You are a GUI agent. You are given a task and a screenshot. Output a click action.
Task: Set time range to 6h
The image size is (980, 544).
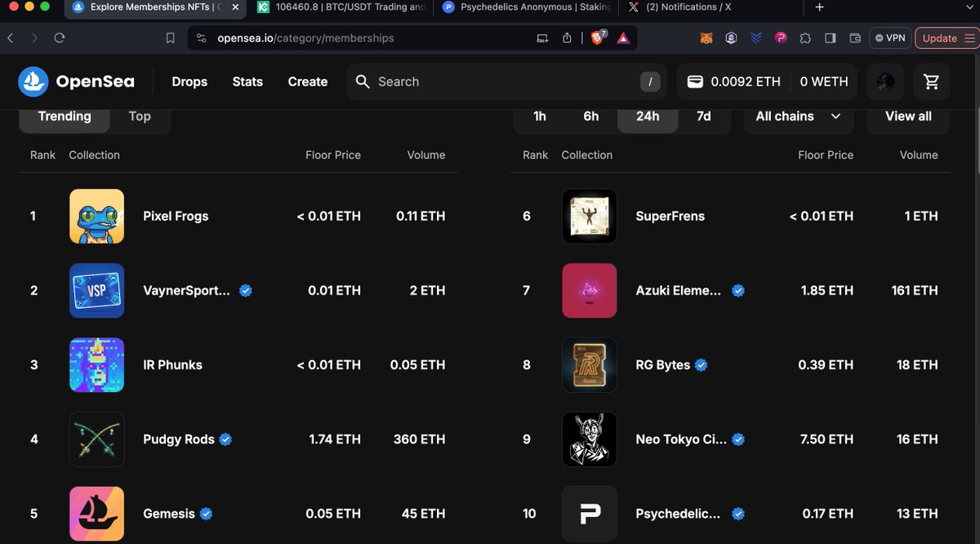(x=591, y=116)
